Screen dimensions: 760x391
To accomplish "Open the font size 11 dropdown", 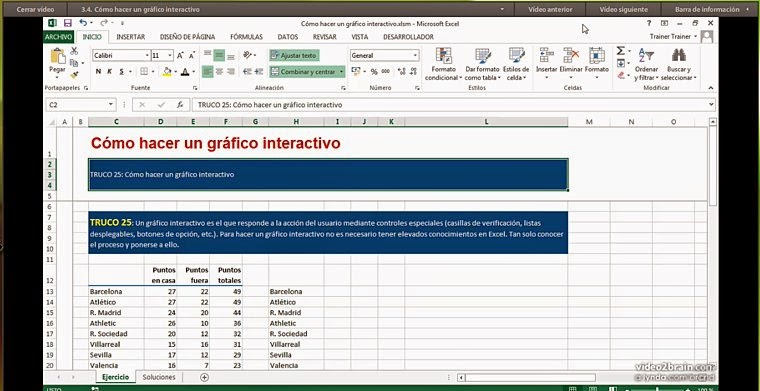I will tap(170, 56).
